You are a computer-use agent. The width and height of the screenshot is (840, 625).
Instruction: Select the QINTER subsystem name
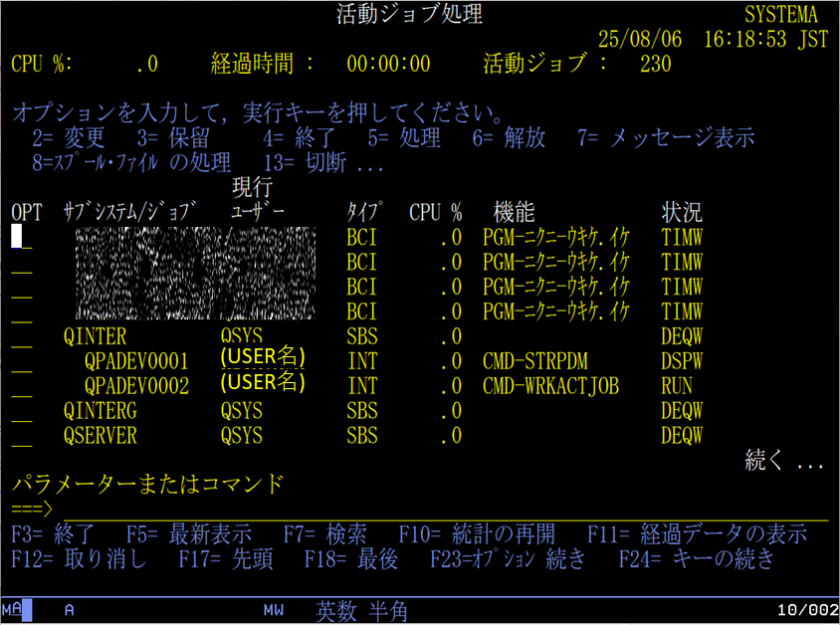tap(95, 336)
